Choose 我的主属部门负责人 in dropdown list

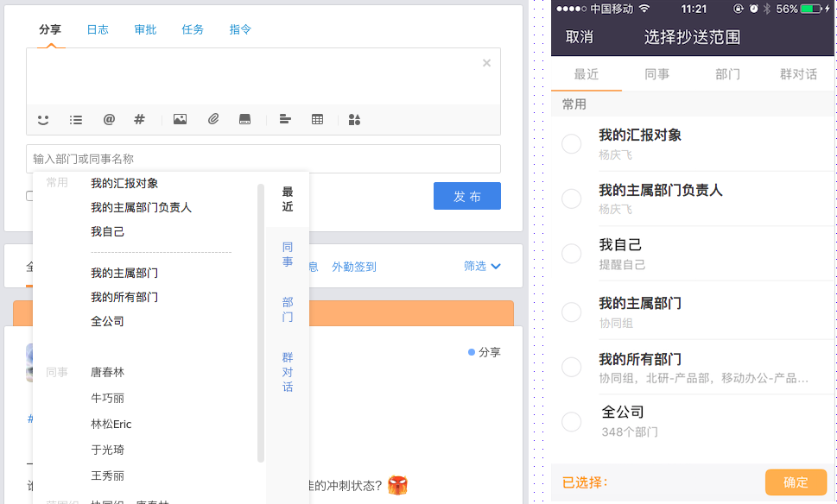141,207
